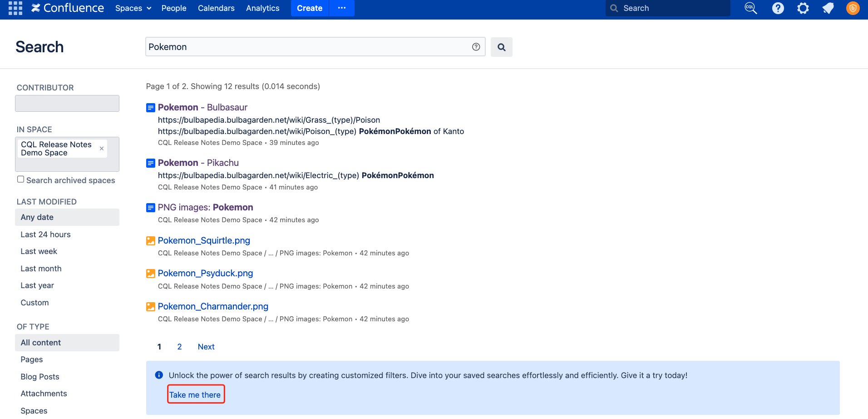Filter results to Last 24 hours
This screenshot has height=419, width=868.
click(x=45, y=234)
